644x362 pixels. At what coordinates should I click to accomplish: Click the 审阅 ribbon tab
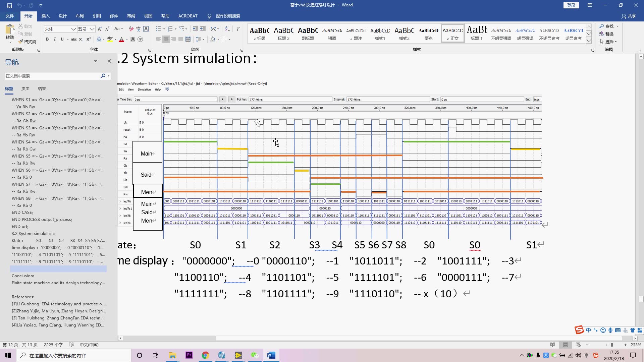pos(131,16)
